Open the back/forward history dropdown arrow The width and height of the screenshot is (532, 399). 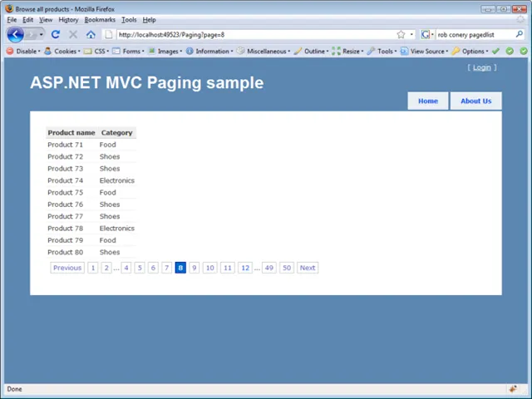42,35
